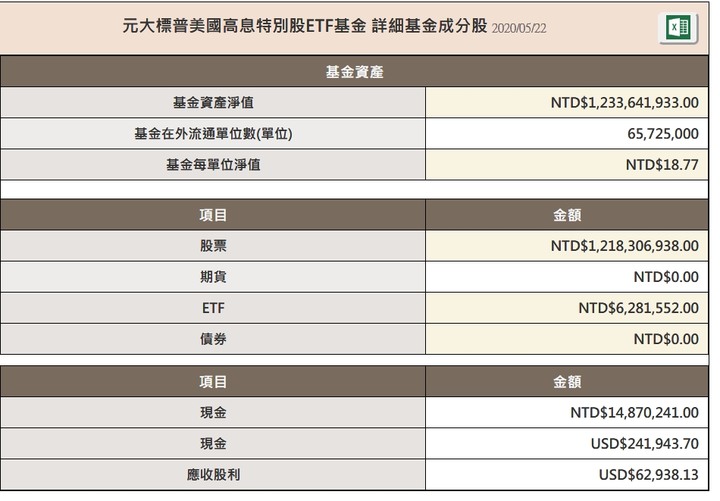This screenshot has height=501, width=720.
Task: Select the 基金在外流通單位數(單位) label
Action: click(x=213, y=134)
